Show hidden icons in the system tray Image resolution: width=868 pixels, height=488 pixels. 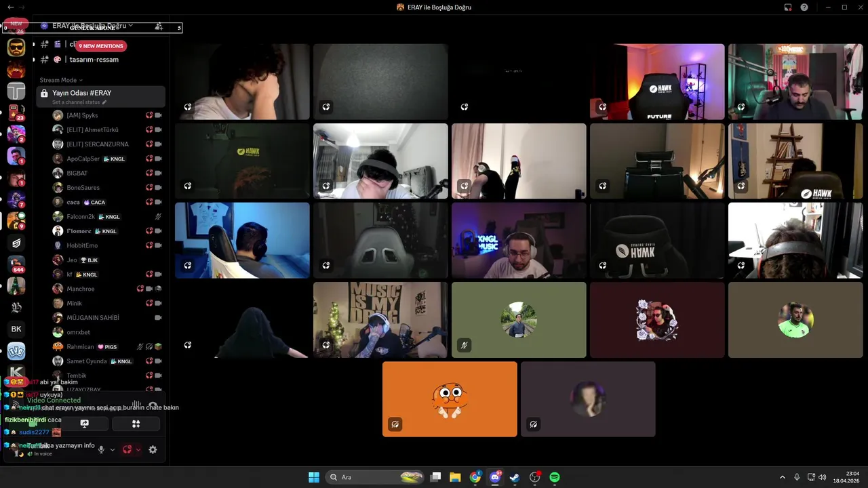coord(782,477)
